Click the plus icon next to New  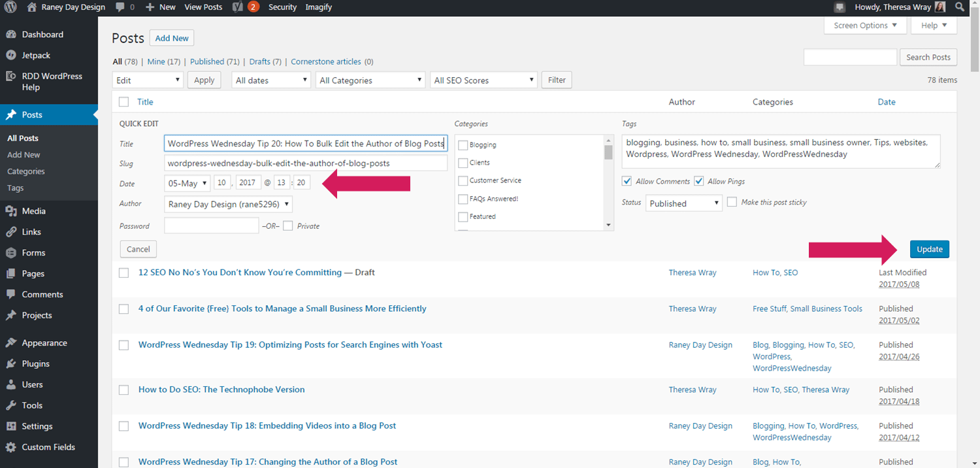[x=150, y=7]
